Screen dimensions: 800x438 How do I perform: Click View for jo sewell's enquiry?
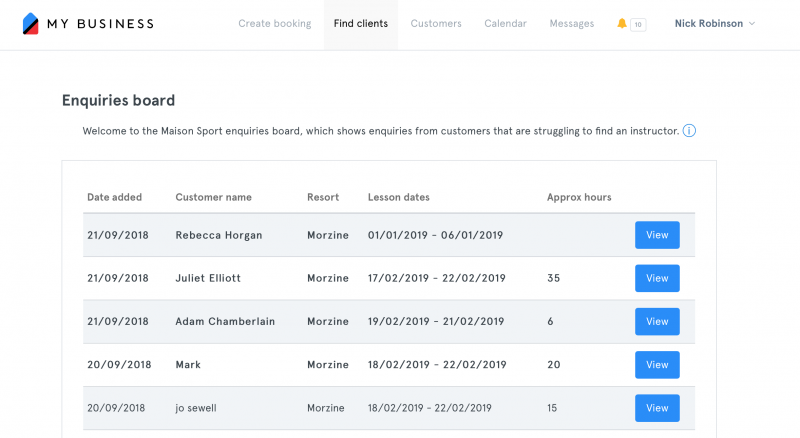click(x=657, y=408)
